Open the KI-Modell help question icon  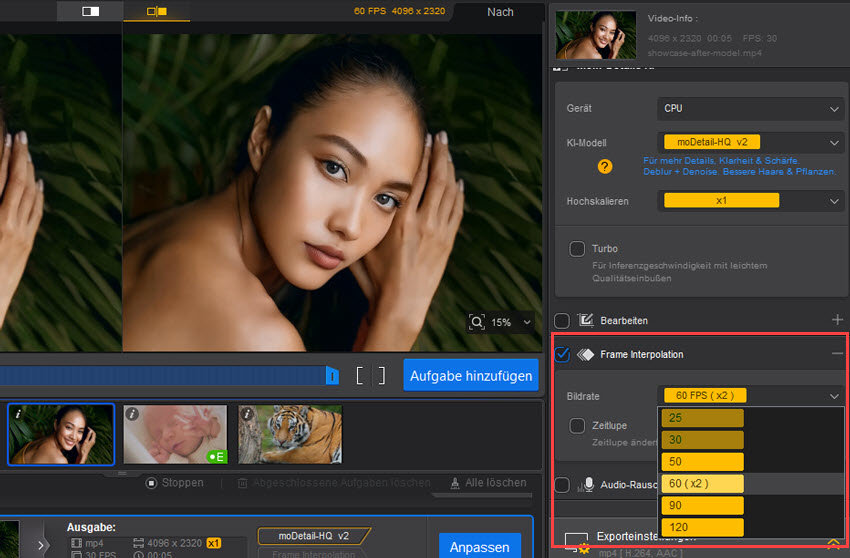pyautogui.click(x=605, y=166)
